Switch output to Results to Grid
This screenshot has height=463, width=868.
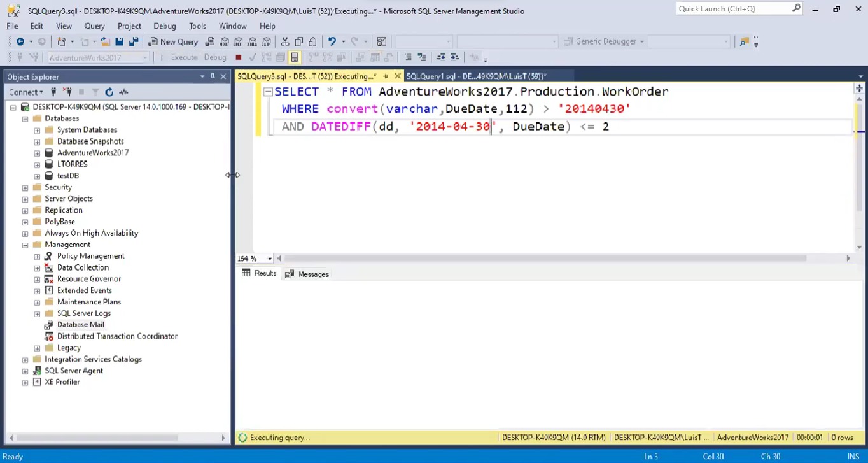[x=375, y=57]
